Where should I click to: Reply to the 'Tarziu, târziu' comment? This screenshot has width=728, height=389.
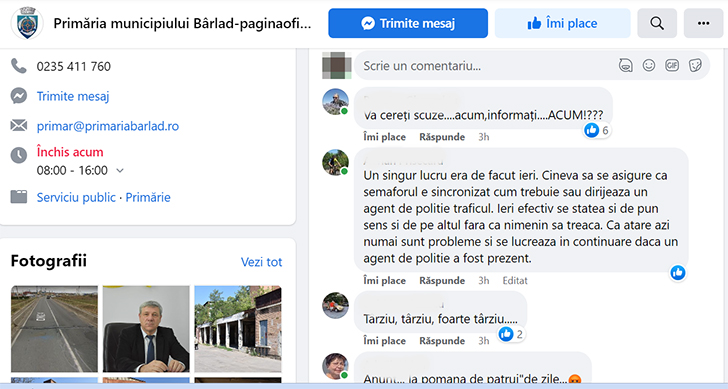pos(442,341)
